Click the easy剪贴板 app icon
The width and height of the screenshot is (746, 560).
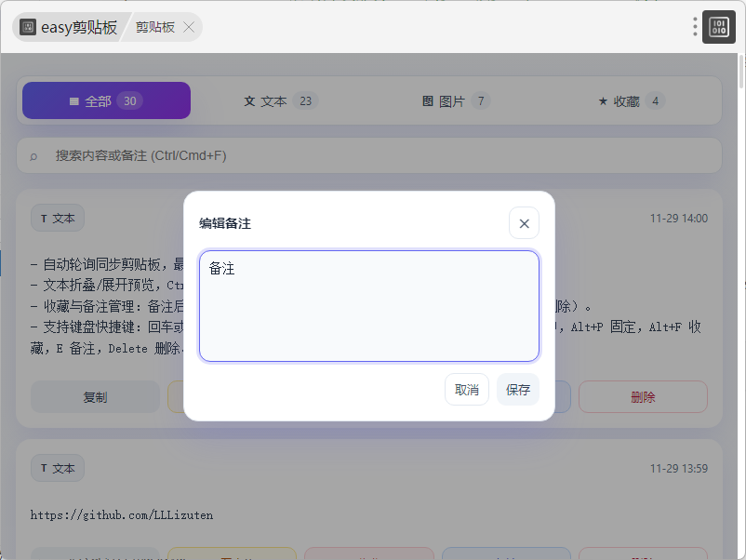[x=28, y=27]
